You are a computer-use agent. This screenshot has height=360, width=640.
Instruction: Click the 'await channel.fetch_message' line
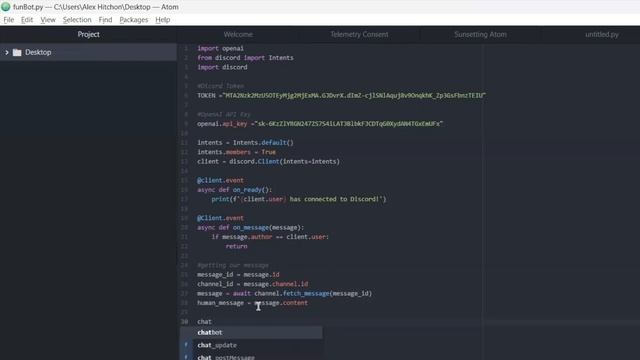284,293
